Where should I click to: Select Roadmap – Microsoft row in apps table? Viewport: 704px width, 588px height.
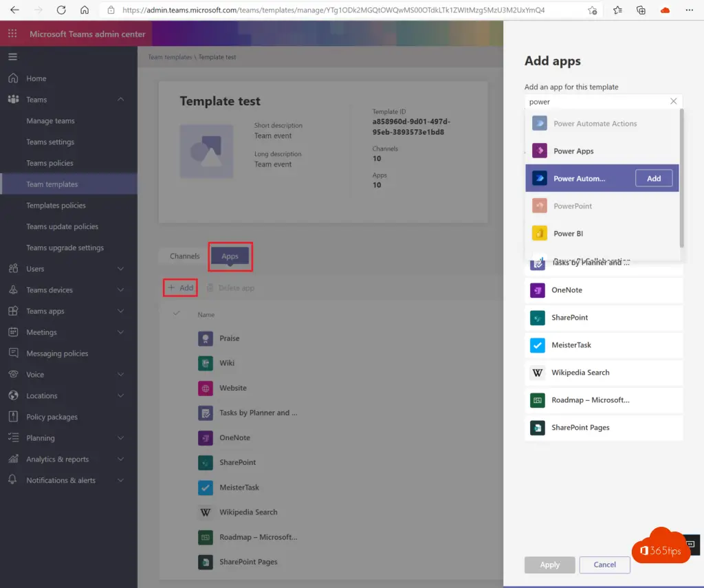coord(329,537)
